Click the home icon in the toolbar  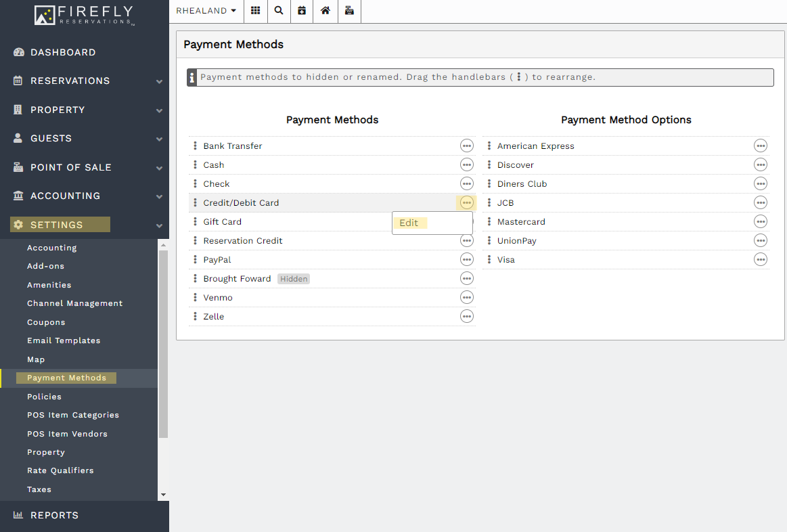coord(325,11)
